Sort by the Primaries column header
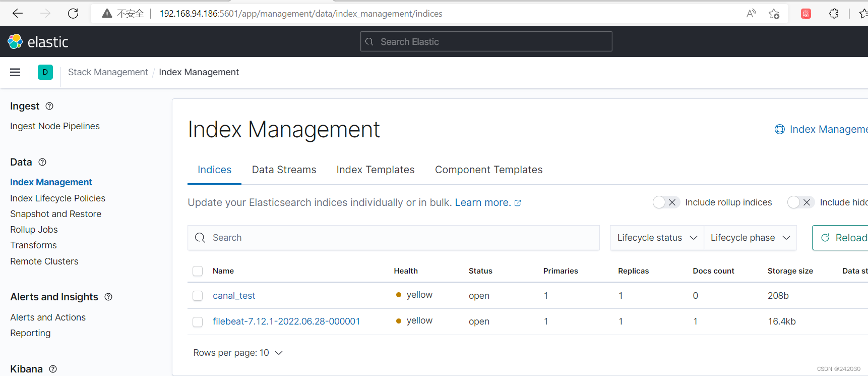Viewport: 868px width, 376px height. pos(561,271)
